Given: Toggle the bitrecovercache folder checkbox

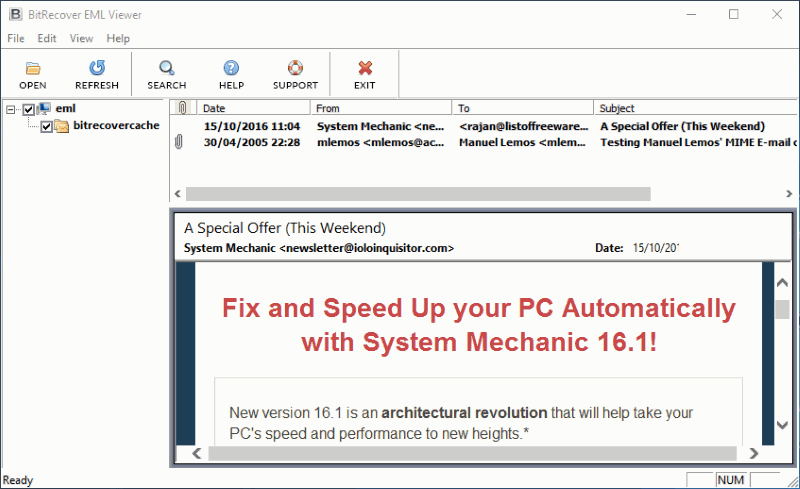Looking at the screenshot, I should click(x=46, y=126).
